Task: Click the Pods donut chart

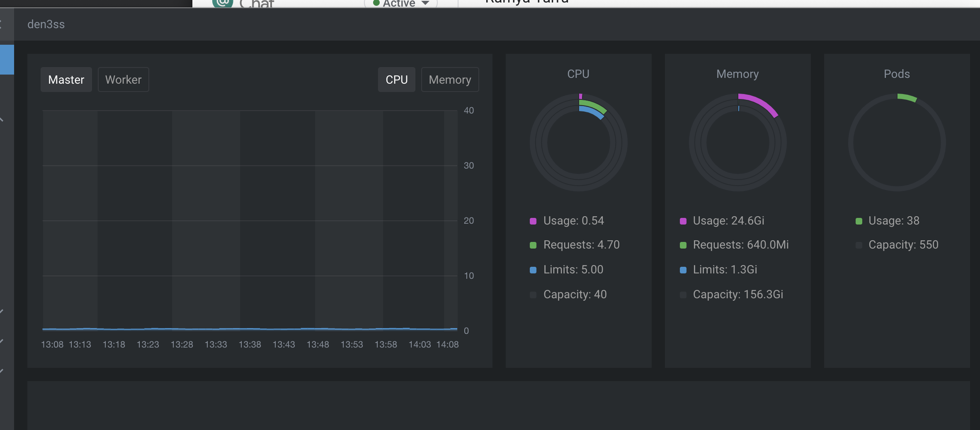Action: [x=897, y=142]
